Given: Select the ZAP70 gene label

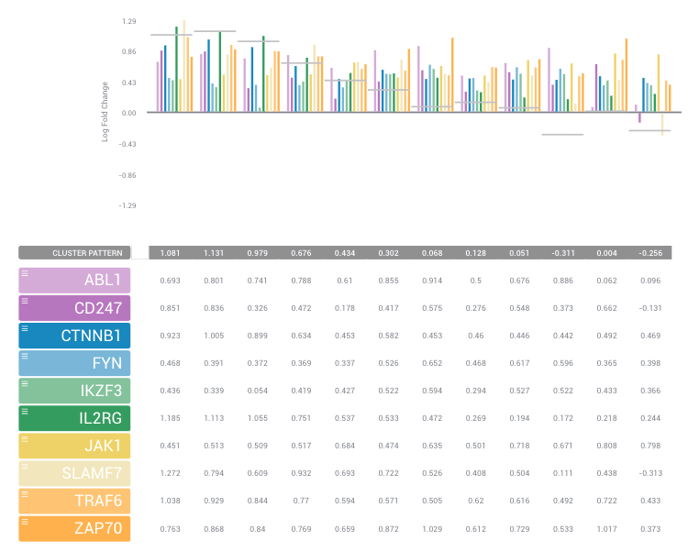Looking at the screenshot, I should click(x=74, y=529).
